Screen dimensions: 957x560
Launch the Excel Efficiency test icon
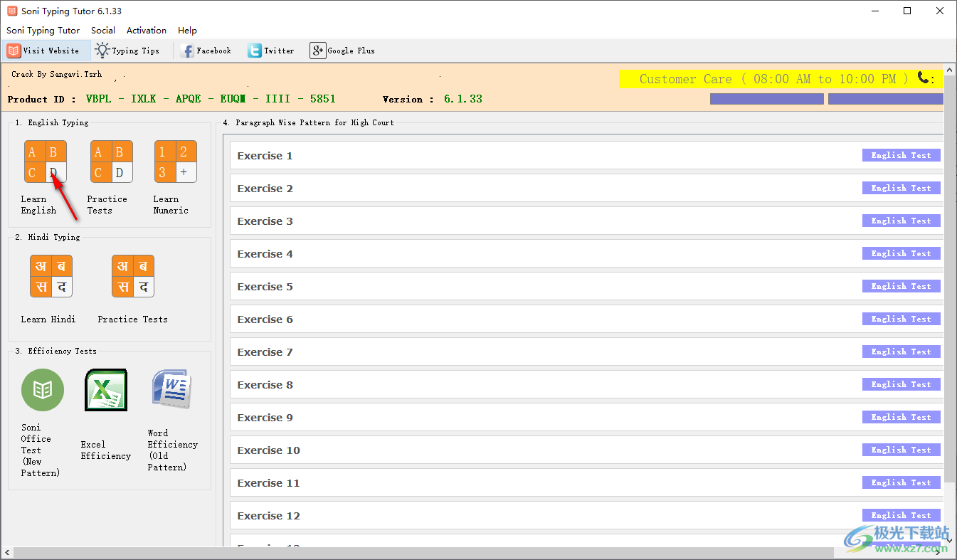pos(106,390)
